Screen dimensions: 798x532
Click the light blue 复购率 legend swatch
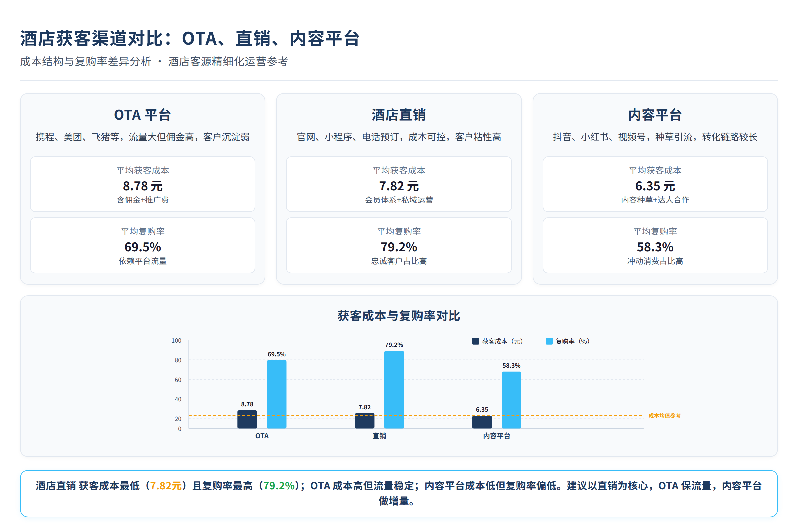(549, 341)
